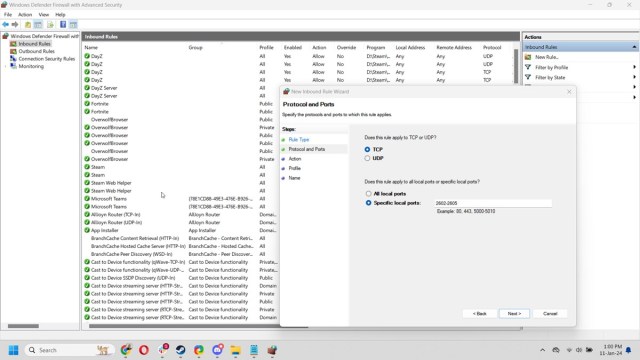Click the Monitoring icon in the tree
Viewport: 640px width, 360px height.
click(x=13, y=66)
